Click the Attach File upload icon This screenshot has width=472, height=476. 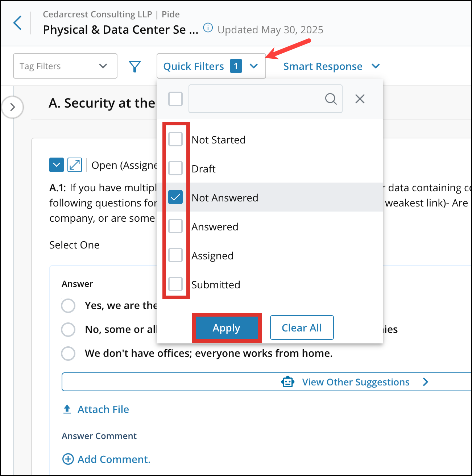67,409
